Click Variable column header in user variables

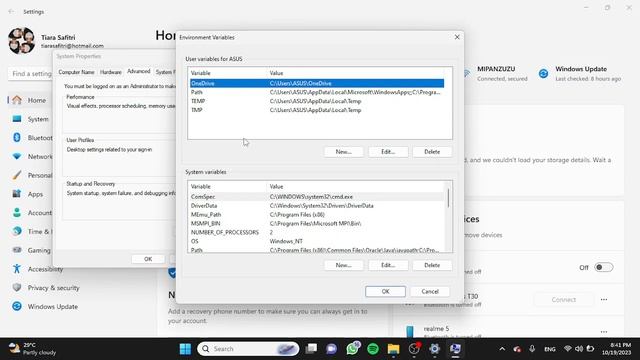coord(227,73)
